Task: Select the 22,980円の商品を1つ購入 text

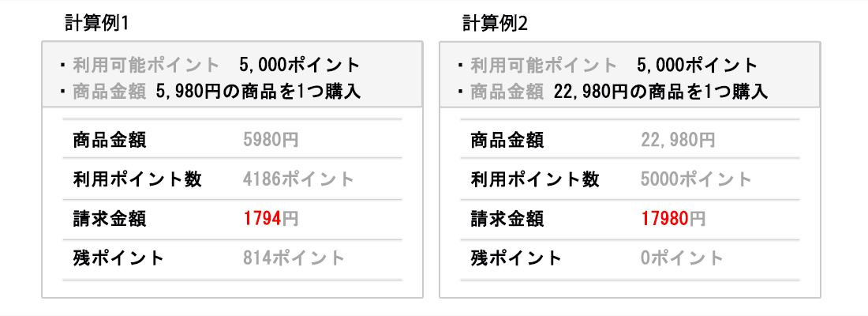Action: click(661, 92)
